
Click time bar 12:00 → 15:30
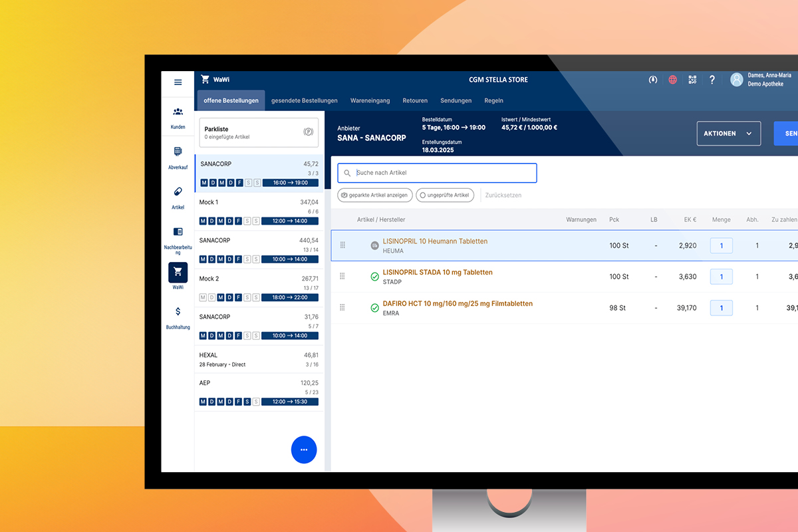pyautogui.click(x=290, y=402)
